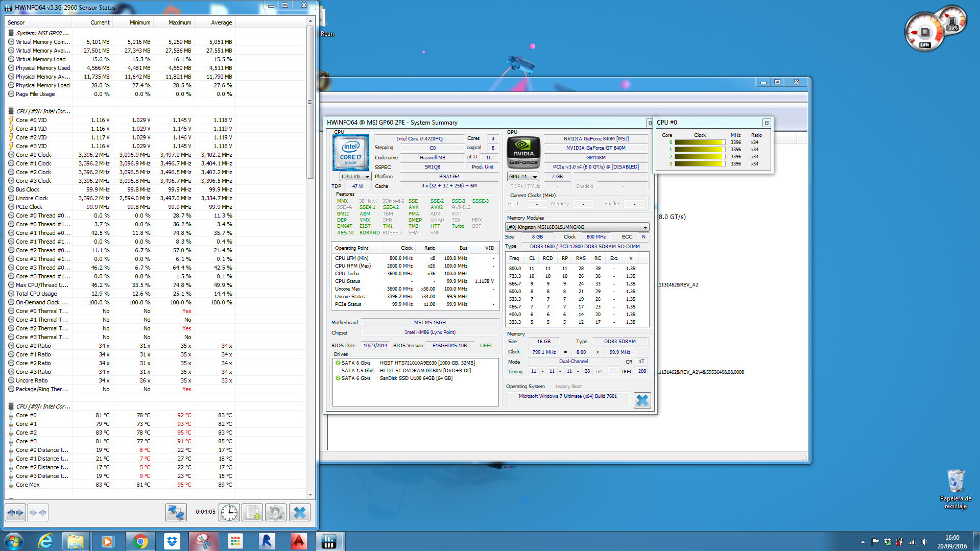This screenshot has height=551, width=980.
Task: Click the Maximum column header
Action: point(174,22)
